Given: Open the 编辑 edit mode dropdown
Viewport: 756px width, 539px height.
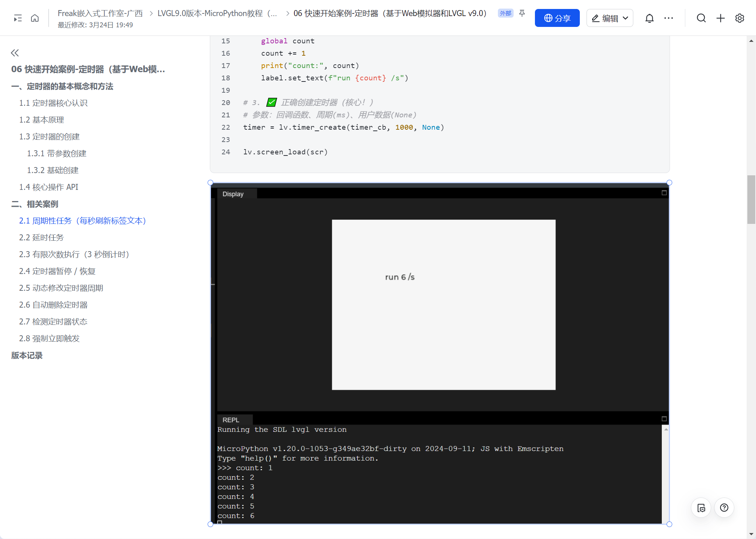Looking at the screenshot, I should click(x=610, y=18).
